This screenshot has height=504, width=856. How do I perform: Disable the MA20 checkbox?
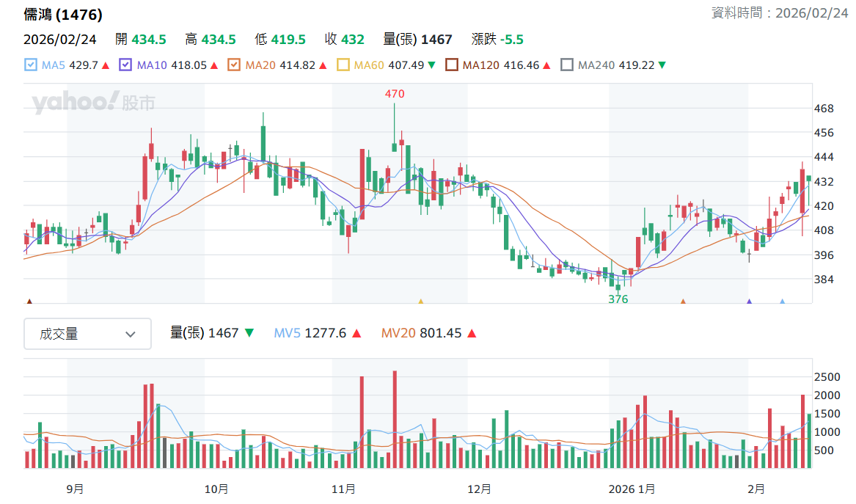point(234,65)
